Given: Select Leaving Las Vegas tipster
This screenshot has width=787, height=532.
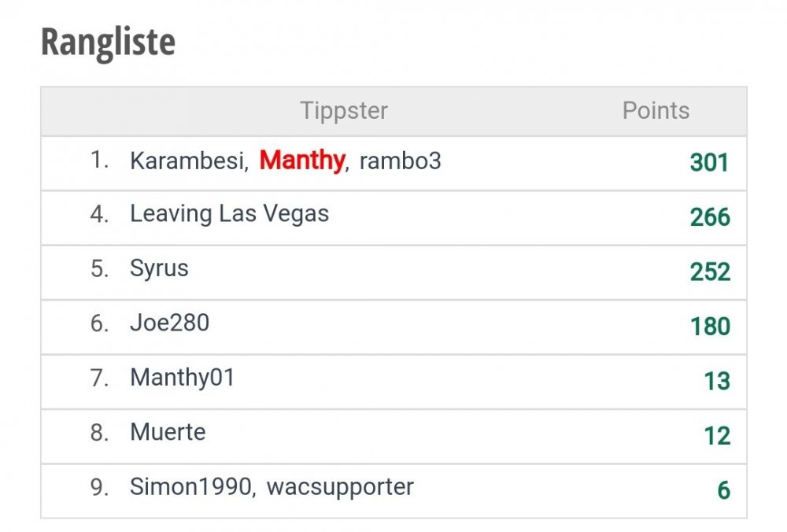Looking at the screenshot, I should [x=229, y=214].
